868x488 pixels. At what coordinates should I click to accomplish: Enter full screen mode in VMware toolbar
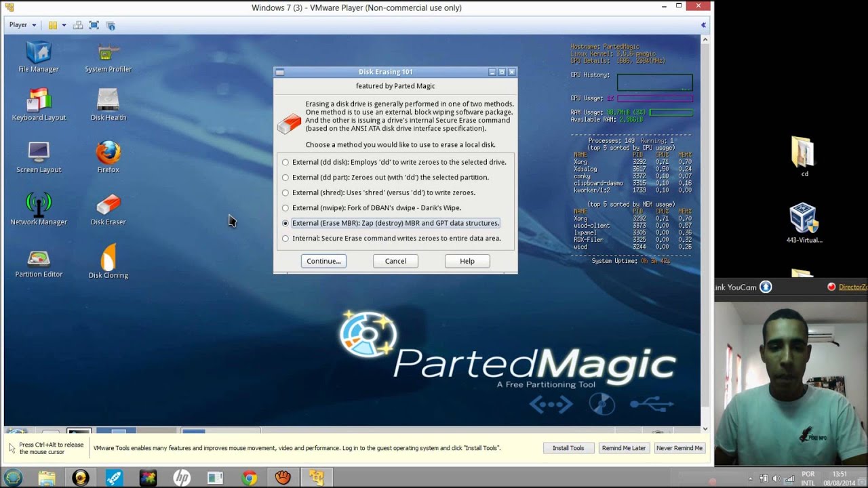94,25
